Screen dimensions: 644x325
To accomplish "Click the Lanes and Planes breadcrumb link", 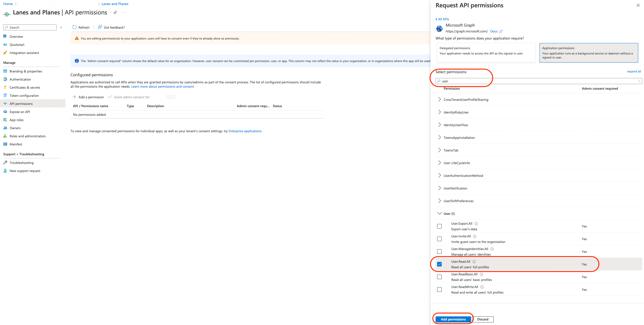I will tap(115, 4).
